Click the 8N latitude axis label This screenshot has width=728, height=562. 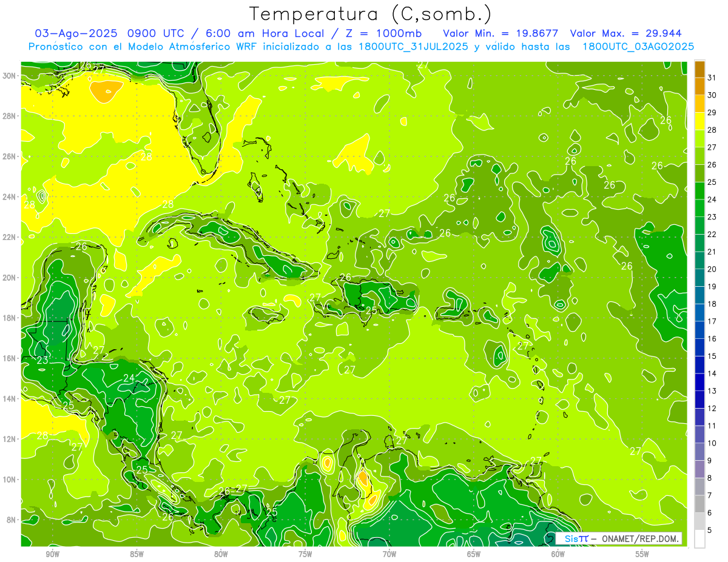(12, 520)
